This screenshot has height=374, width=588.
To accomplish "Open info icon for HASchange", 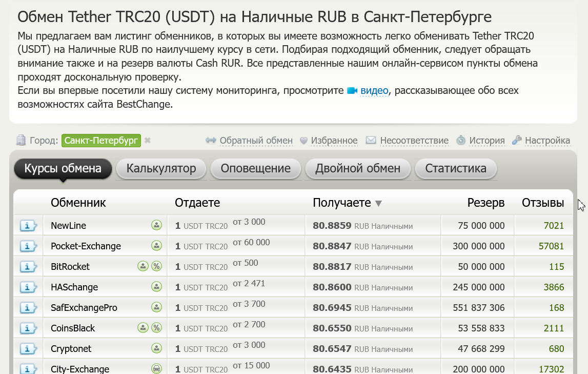I will tap(28, 287).
